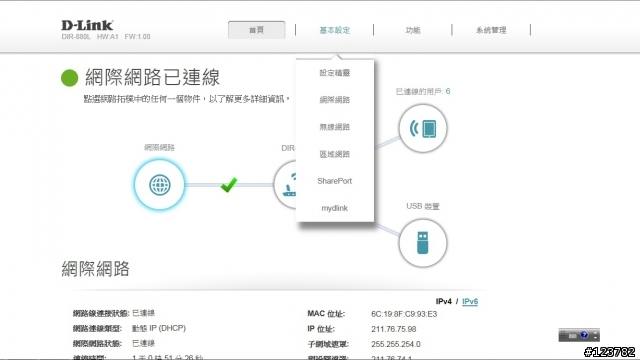Screen dimensions: 640x360
Task: Click the language bar keyboard icon
Action: [x=573, y=336]
